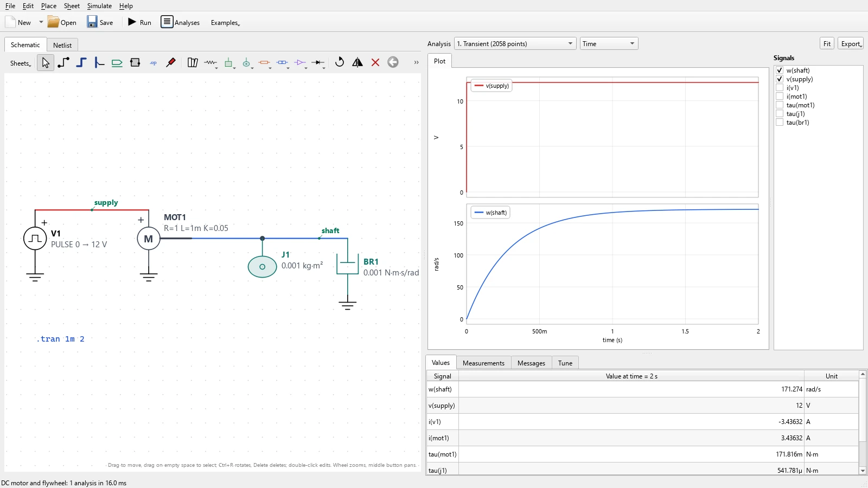Delete selection with the red X
The height and width of the screenshot is (488, 868).
click(375, 62)
